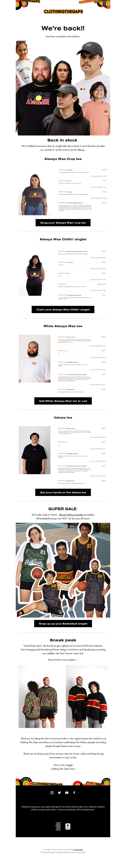Click Claim your Always Was Chillin' singlet
Viewport: 126px width, 868px height.
[63, 309]
